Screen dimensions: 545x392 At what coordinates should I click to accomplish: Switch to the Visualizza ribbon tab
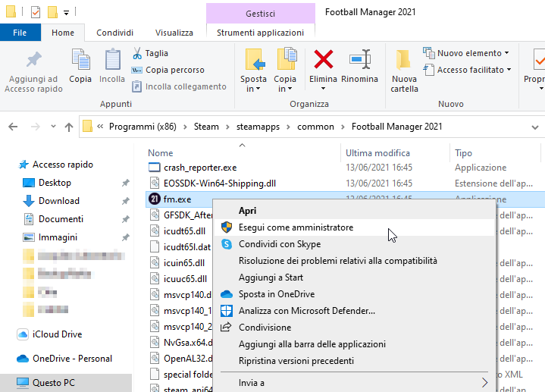pos(174,33)
